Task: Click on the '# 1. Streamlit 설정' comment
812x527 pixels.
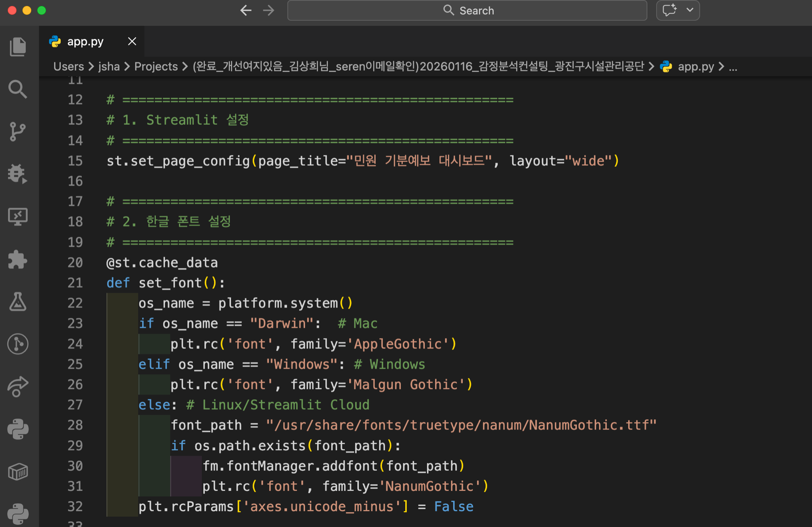Action: point(178,120)
